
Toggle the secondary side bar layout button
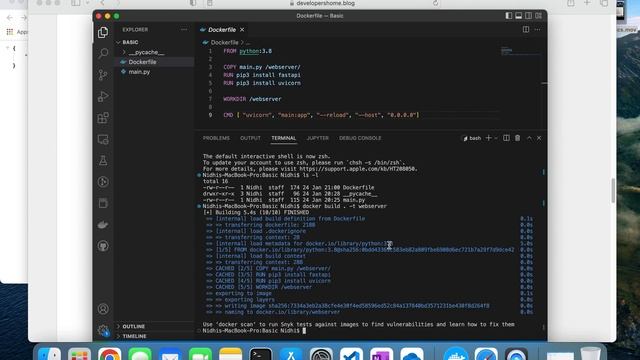point(529,16)
